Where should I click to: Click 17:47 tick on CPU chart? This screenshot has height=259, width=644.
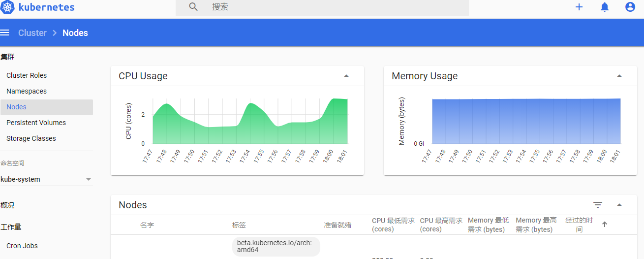[149, 156]
